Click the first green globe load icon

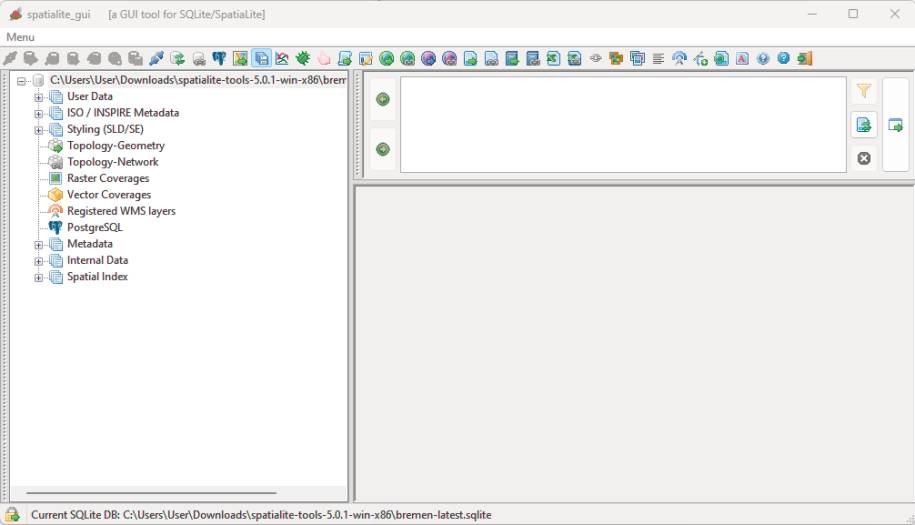click(x=386, y=58)
